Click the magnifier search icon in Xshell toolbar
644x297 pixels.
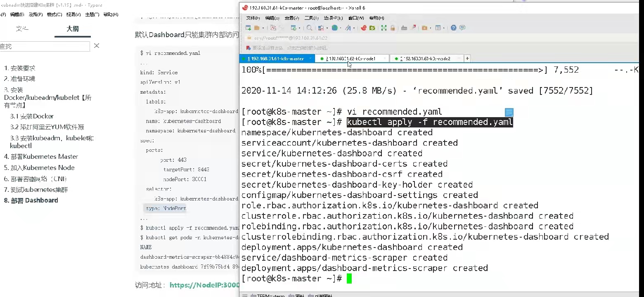309,28
